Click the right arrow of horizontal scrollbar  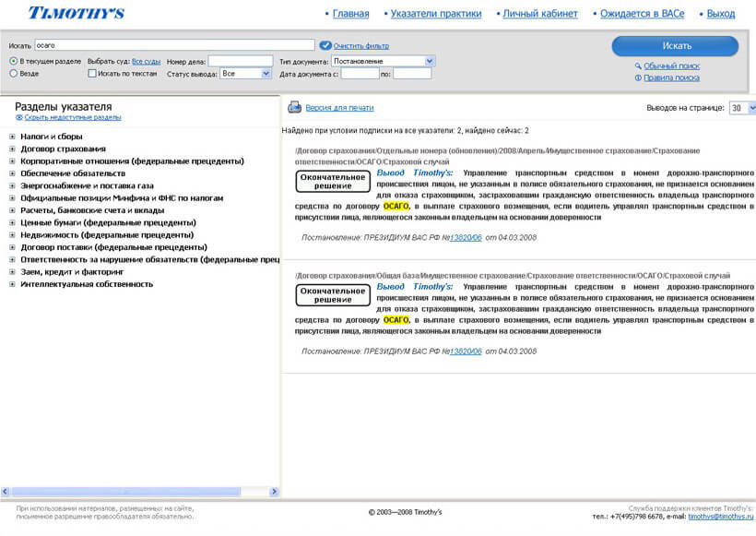point(275,492)
